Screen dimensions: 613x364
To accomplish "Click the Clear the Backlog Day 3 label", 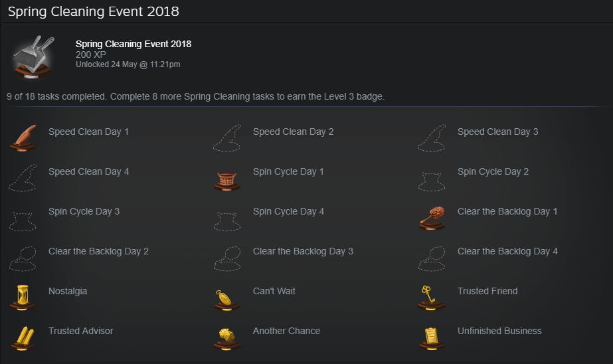I will pos(303,251).
